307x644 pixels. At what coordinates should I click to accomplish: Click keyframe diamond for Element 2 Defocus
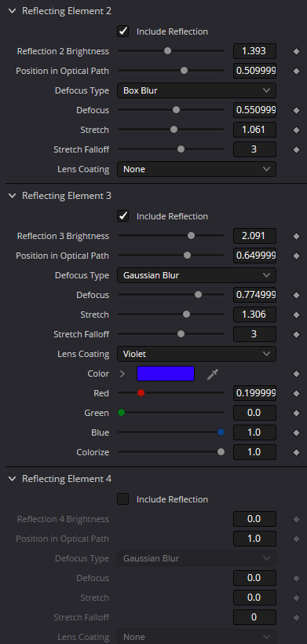point(296,110)
